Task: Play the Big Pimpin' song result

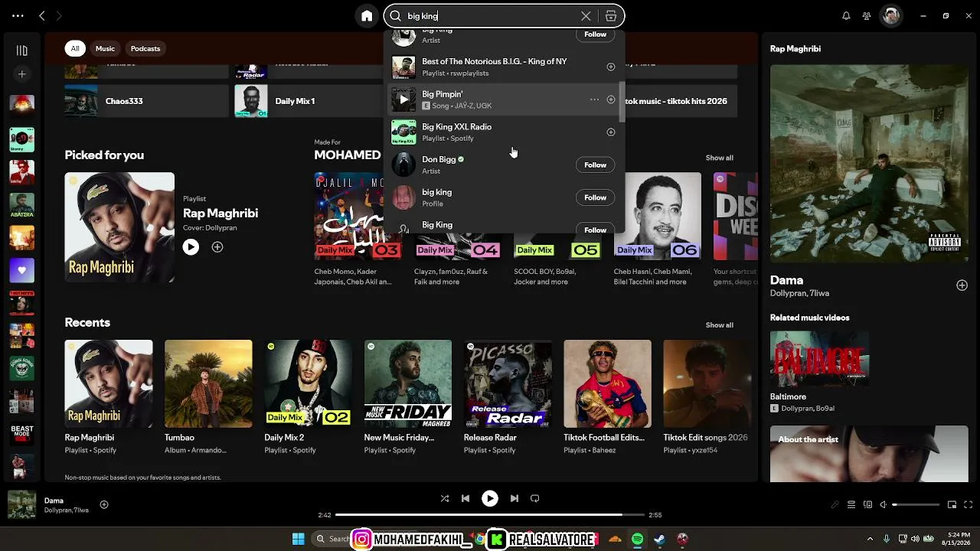Action: click(403, 99)
